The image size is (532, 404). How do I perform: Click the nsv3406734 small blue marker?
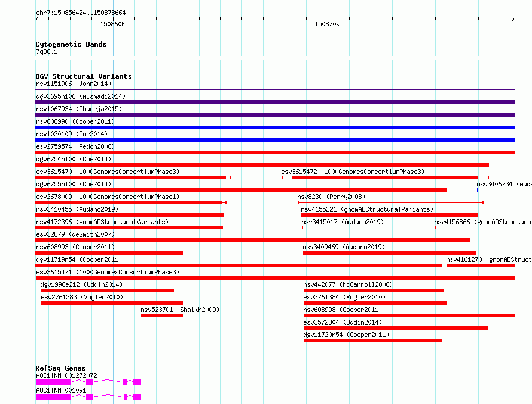coord(478,190)
